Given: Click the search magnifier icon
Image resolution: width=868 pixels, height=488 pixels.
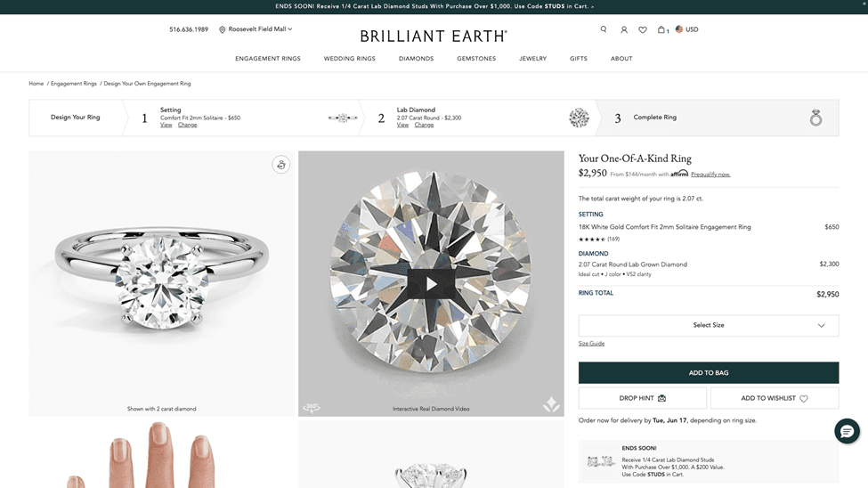Looking at the screenshot, I should tap(604, 29).
